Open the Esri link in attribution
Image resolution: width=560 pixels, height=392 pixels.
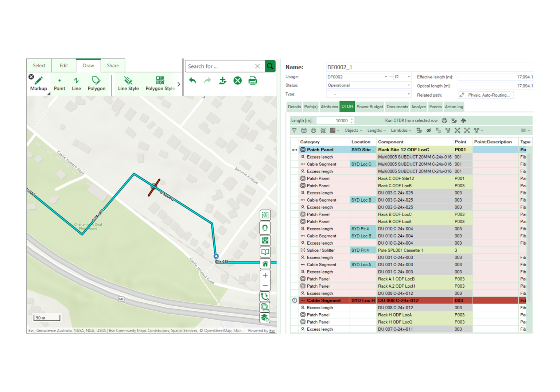(272, 331)
